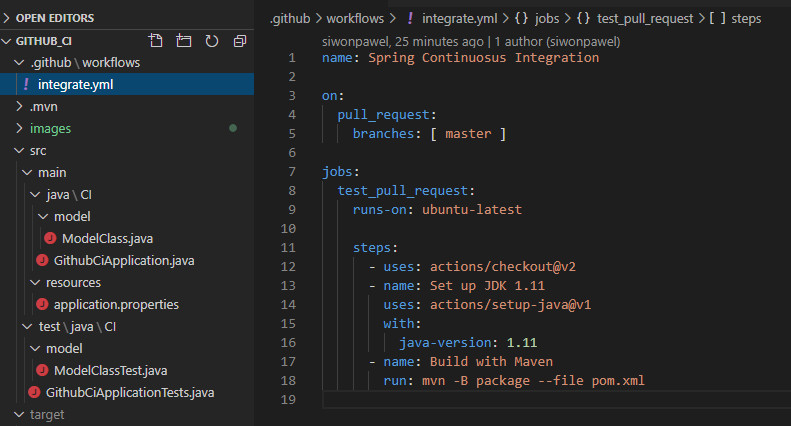791x426 pixels.
Task: Click the YAML exclamation icon beside integrate.yml in tree
Action: tap(26, 84)
